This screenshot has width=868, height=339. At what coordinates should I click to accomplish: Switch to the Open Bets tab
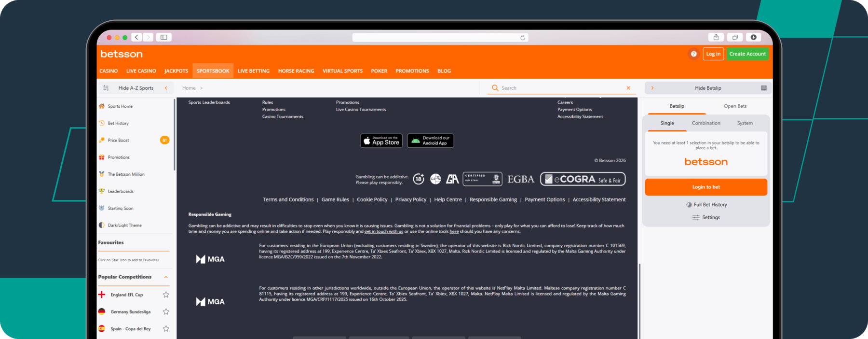[735, 106]
